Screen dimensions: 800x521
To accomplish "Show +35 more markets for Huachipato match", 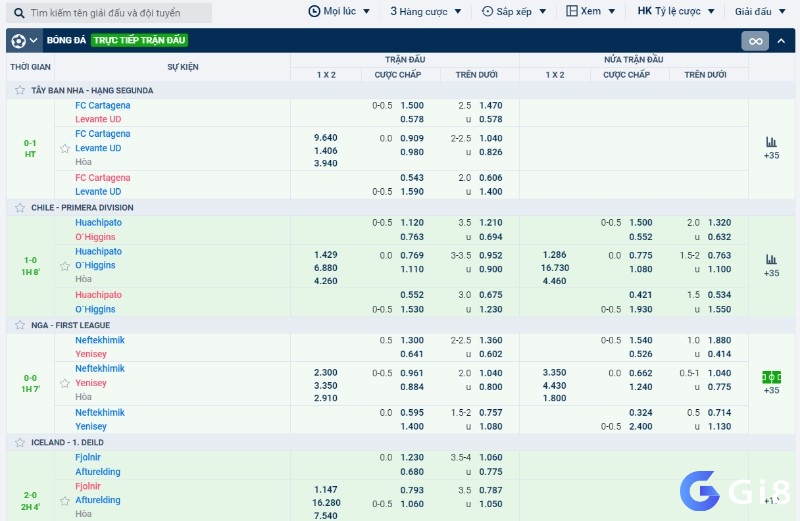I will pyautogui.click(x=771, y=273).
